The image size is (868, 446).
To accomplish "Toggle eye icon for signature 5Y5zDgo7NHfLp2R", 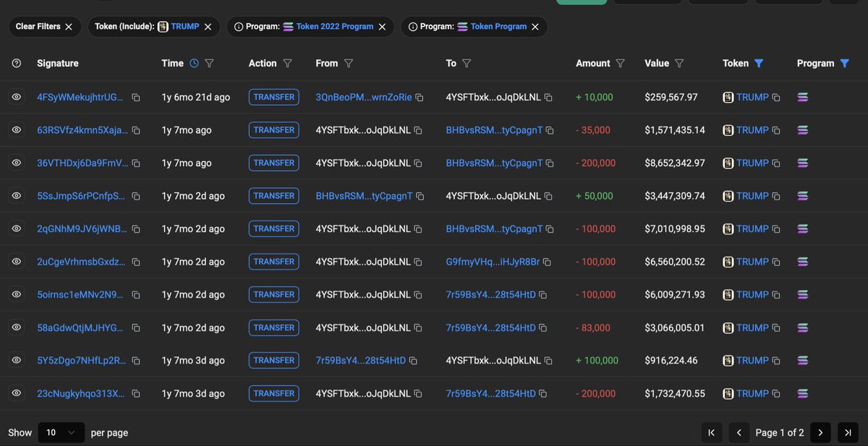I will [17, 360].
